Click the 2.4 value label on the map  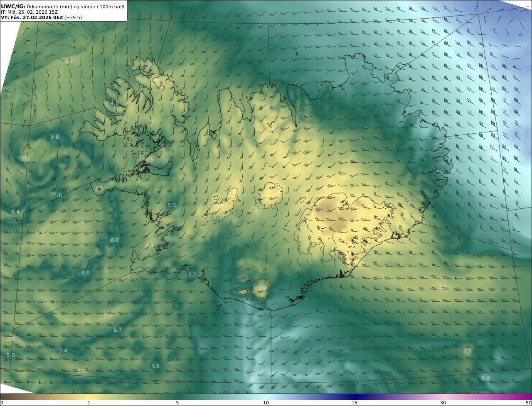click(x=149, y=246)
